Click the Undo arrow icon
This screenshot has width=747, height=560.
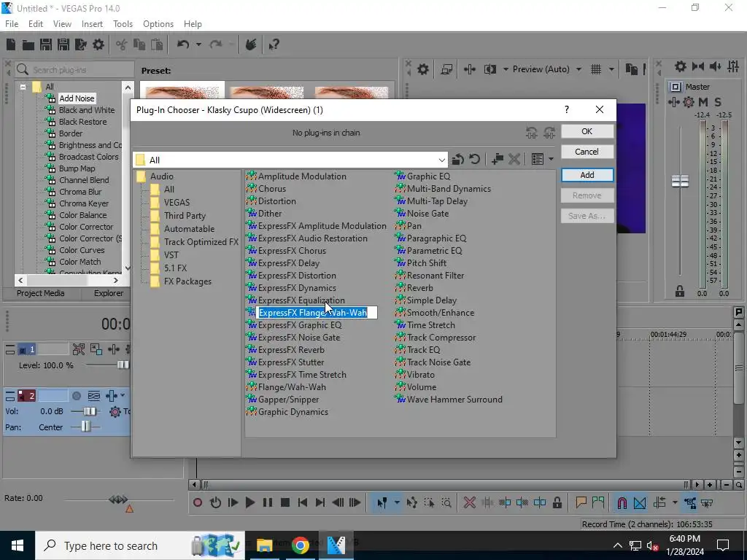[x=183, y=44]
